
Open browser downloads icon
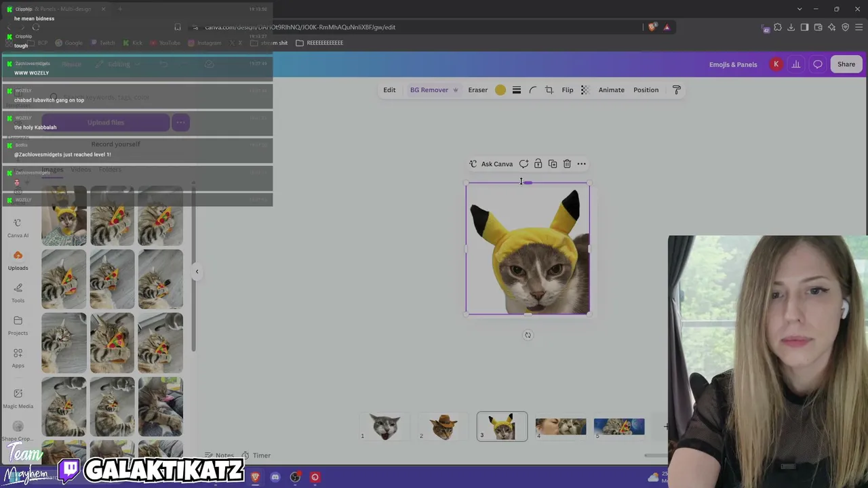pos(791,27)
